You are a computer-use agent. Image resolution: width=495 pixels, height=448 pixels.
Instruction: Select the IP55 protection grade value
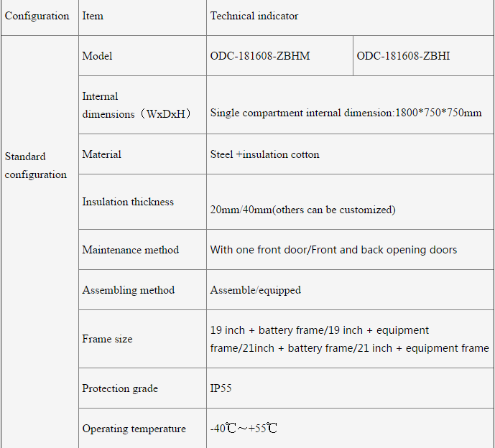[221, 388]
